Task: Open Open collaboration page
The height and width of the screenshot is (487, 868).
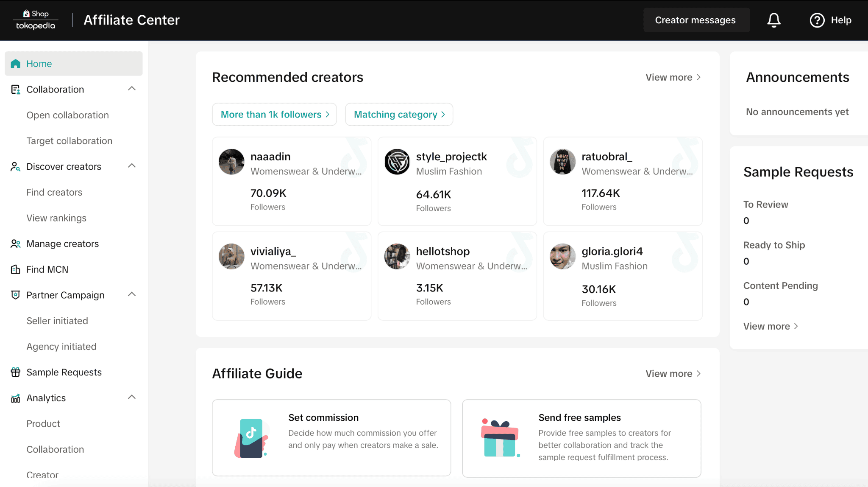Action: tap(67, 115)
